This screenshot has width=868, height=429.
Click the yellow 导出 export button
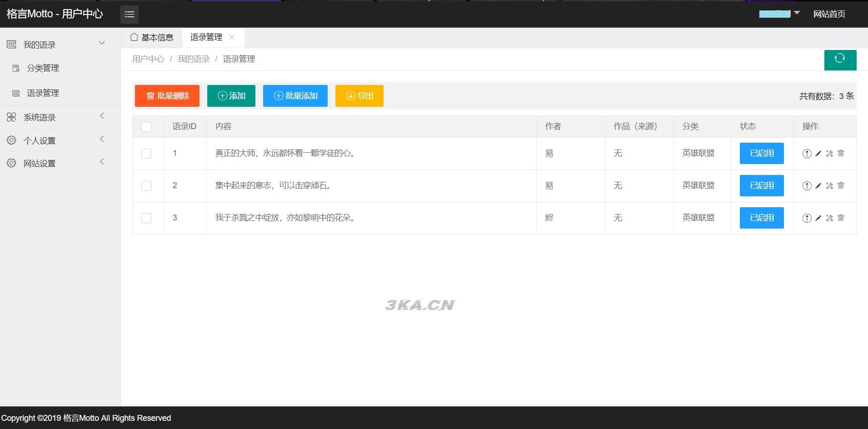point(359,95)
